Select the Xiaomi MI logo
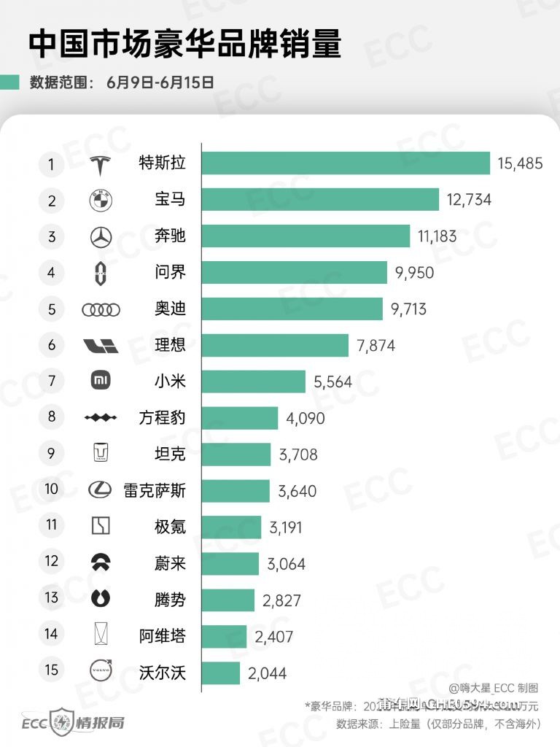Viewport: 560px width, 747px height. tap(101, 380)
